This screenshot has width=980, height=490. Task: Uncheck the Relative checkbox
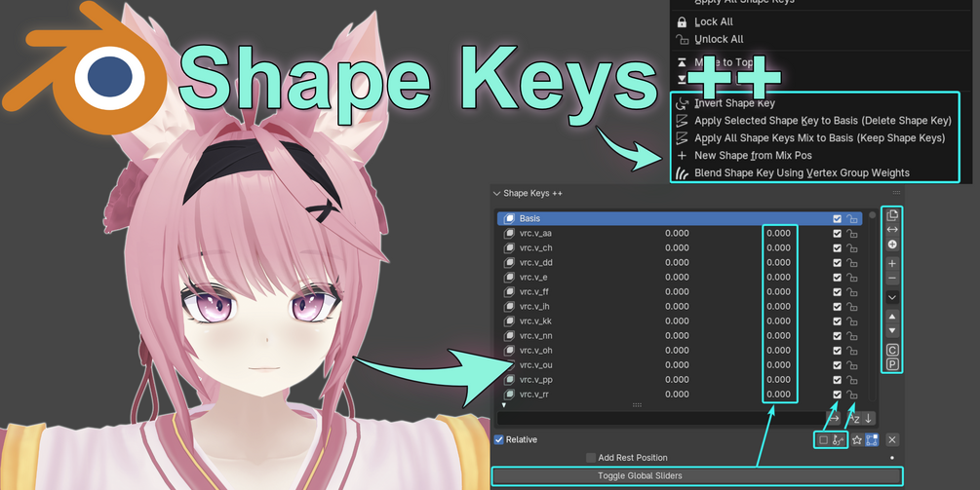[x=498, y=440]
